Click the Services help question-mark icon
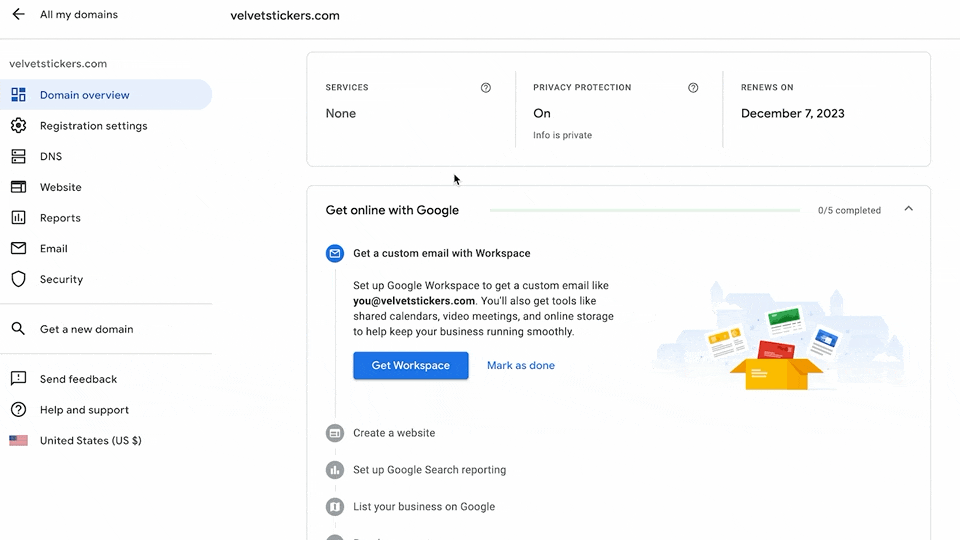The image size is (960, 540). point(486,88)
